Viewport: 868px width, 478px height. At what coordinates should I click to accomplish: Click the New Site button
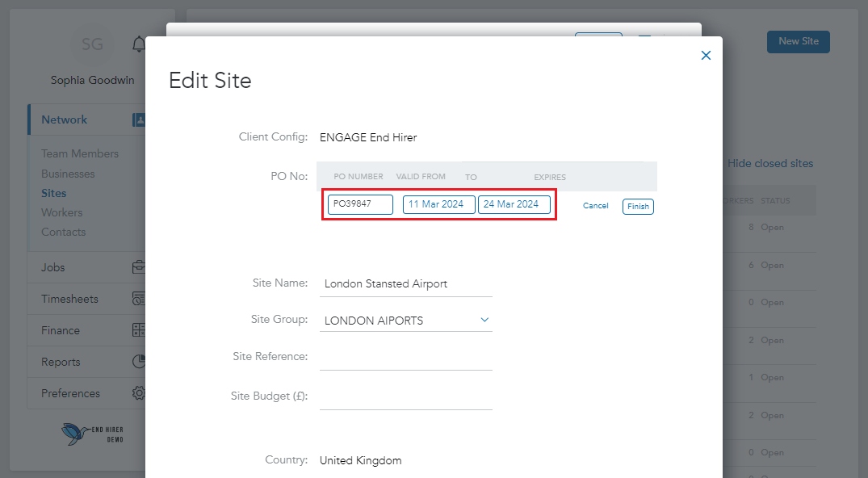(x=799, y=41)
